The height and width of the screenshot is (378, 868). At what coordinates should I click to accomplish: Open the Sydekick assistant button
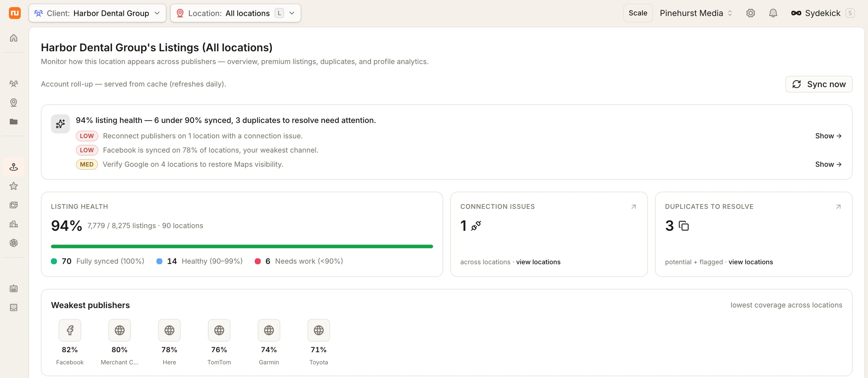[x=823, y=13]
